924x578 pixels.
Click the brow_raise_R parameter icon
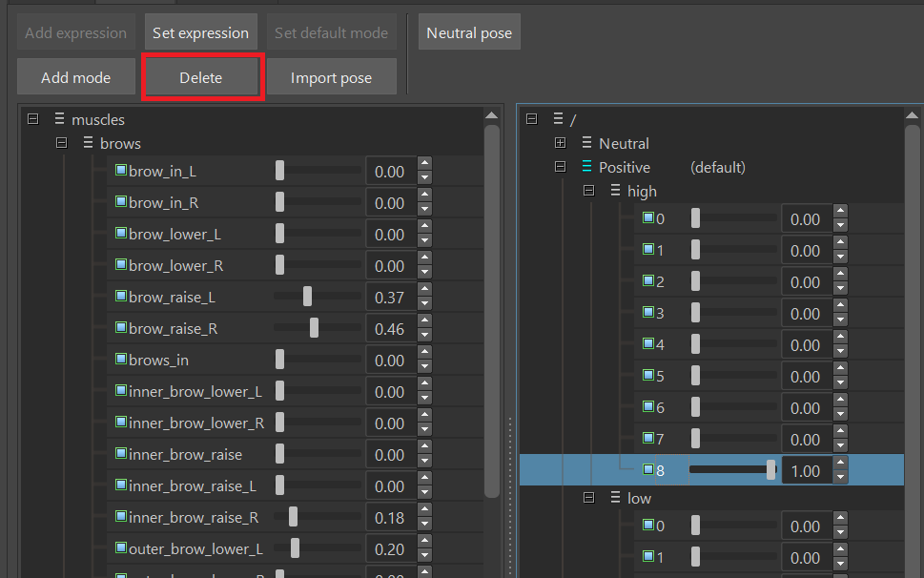point(121,328)
